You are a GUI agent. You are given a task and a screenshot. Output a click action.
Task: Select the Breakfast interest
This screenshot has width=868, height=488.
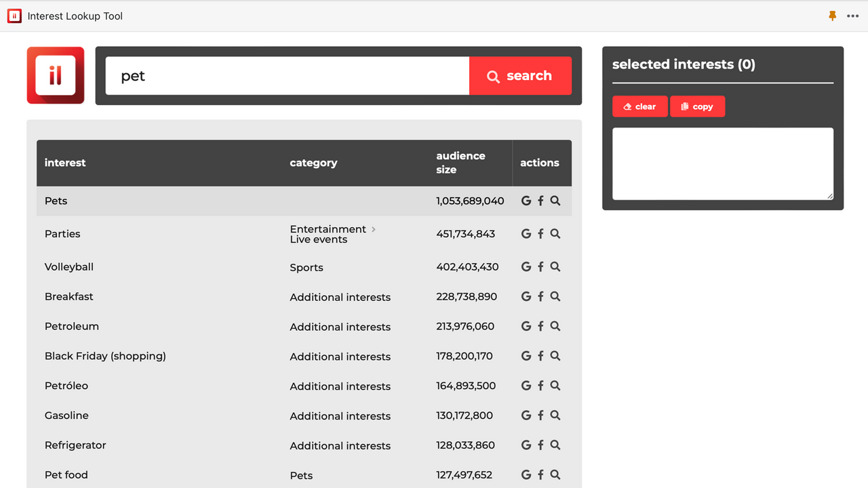69,297
